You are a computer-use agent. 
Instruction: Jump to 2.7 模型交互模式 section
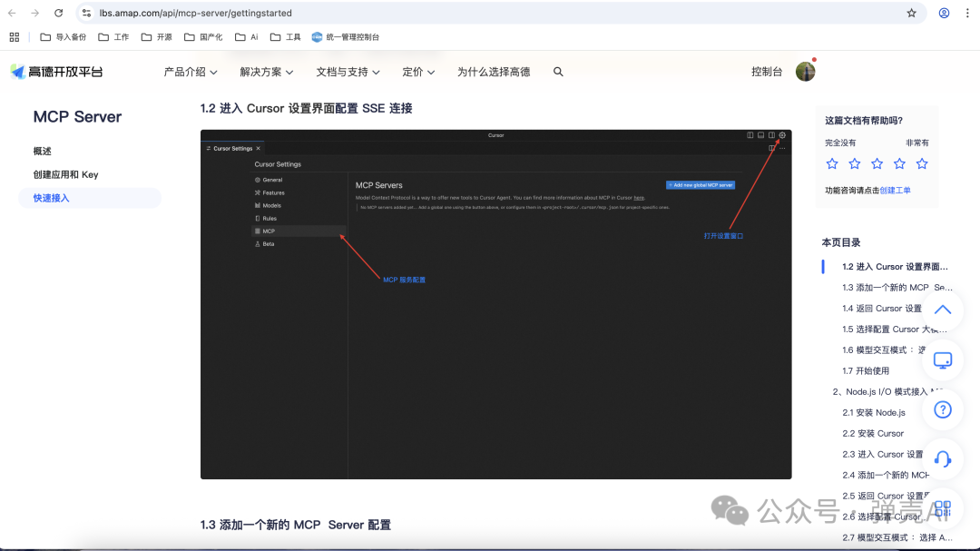click(897, 537)
